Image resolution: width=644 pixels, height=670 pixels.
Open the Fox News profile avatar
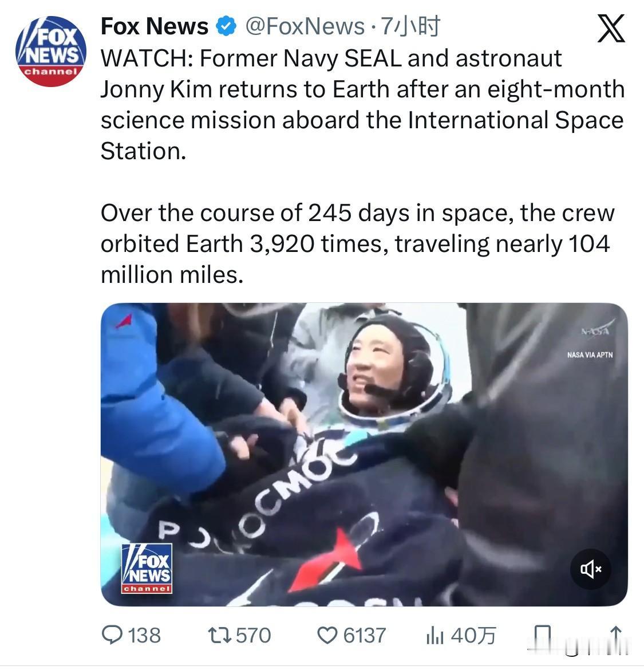51,52
